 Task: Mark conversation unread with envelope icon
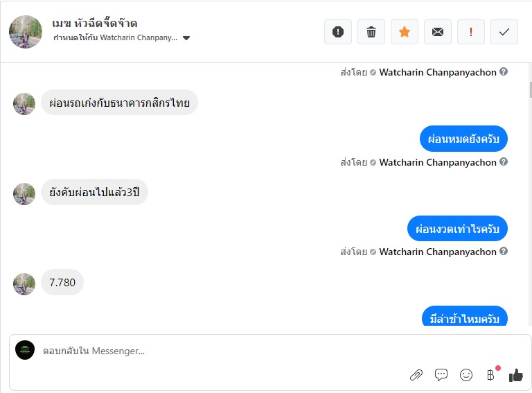(438, 32)
